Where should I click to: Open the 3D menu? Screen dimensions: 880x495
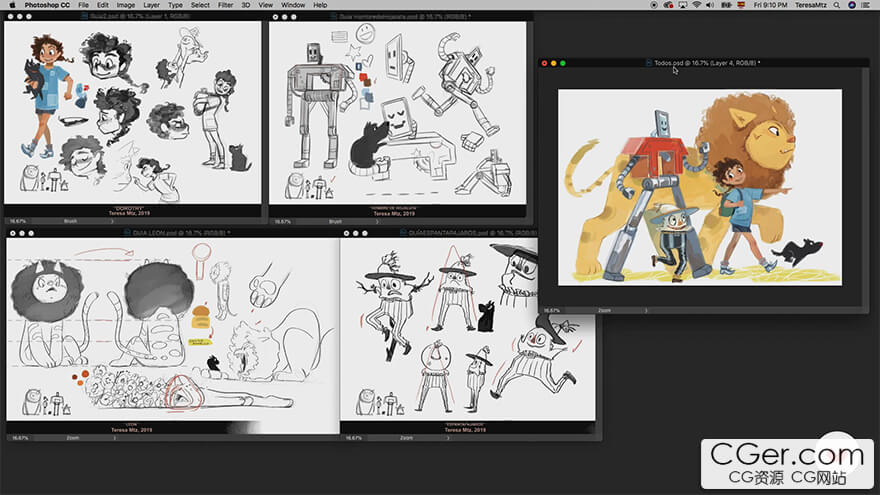pos(246,5)
